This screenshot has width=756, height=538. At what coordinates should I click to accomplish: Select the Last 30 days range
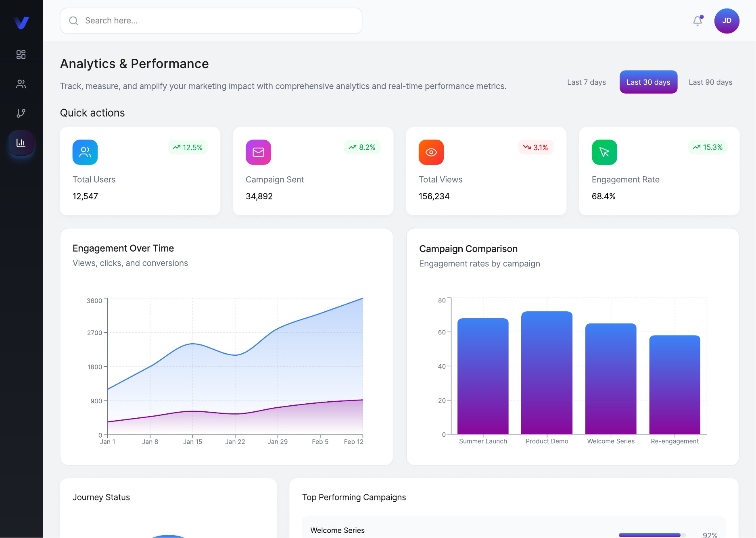pyautogui.click(x=648, y=82)
